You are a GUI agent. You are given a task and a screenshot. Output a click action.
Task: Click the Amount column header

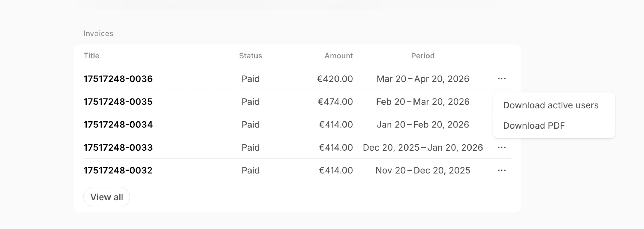coord(338,56)
